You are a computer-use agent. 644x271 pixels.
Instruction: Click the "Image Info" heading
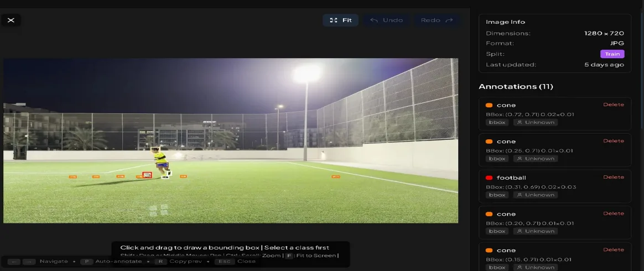[505, 22]
